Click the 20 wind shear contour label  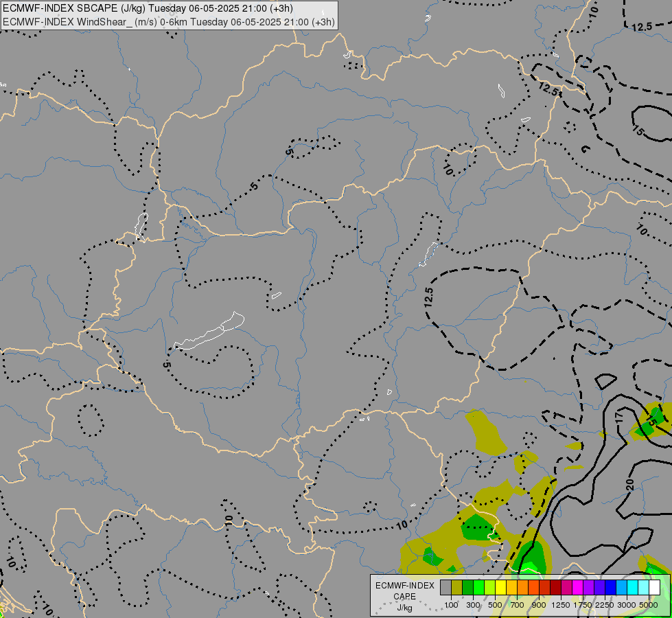pyautogui.click(x=629, y=485)
